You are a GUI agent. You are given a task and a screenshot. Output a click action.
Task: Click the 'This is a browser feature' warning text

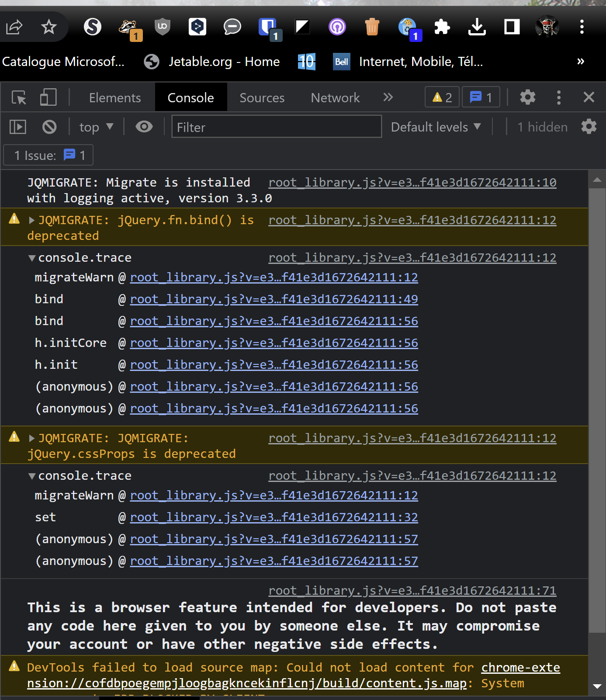[x=292, y=626]
